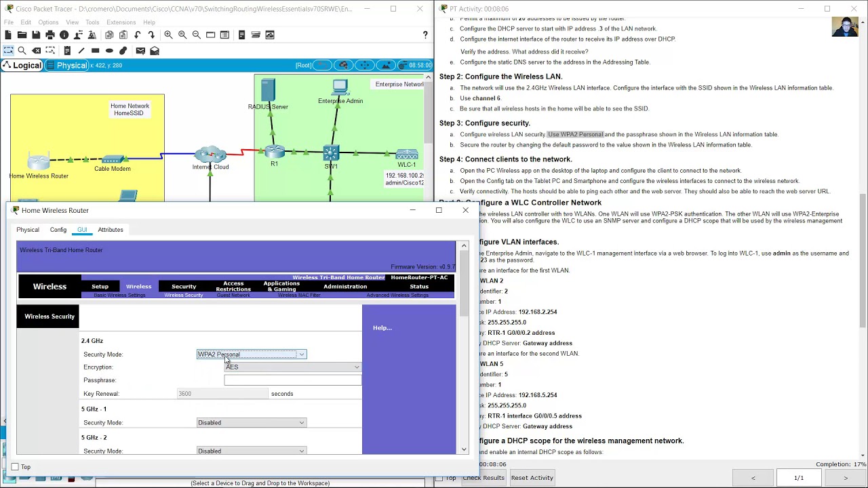868x488 pixels.
Task: Zoom in on the workspace
Action: click(168, 35)
